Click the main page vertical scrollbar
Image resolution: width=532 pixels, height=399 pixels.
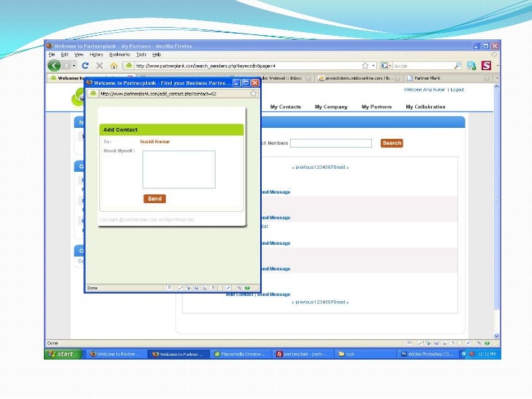pyautogui.click(x=496, y=199)
